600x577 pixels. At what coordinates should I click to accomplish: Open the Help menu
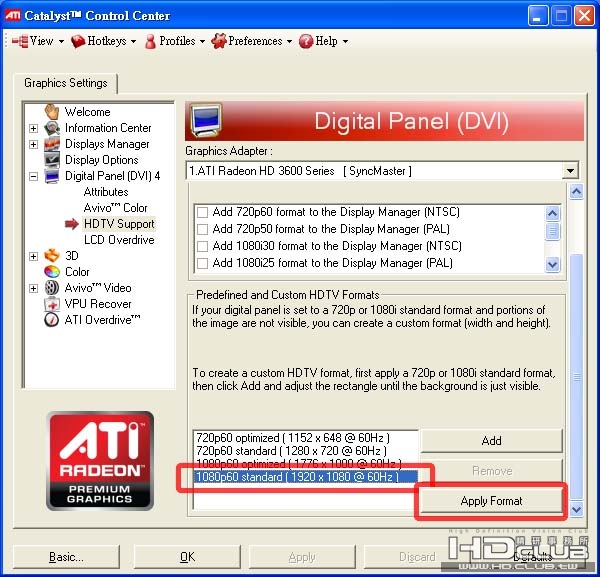326,41
